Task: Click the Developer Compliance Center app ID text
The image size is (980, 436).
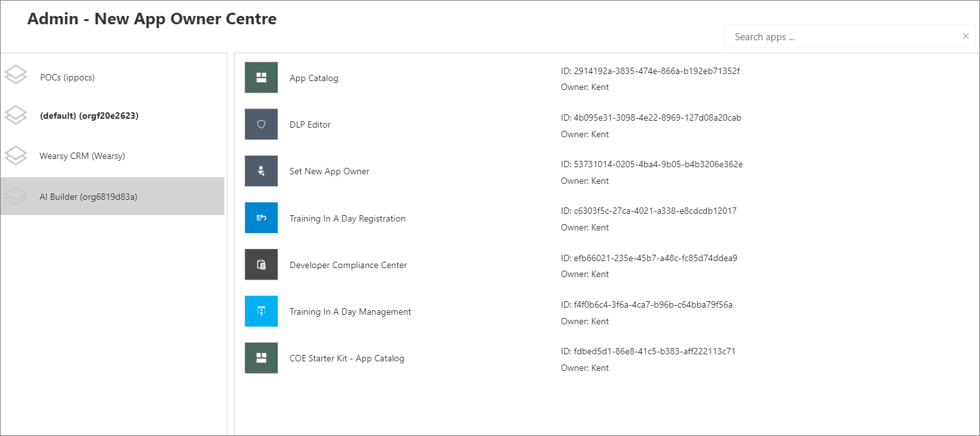Action: click(649, 258)
